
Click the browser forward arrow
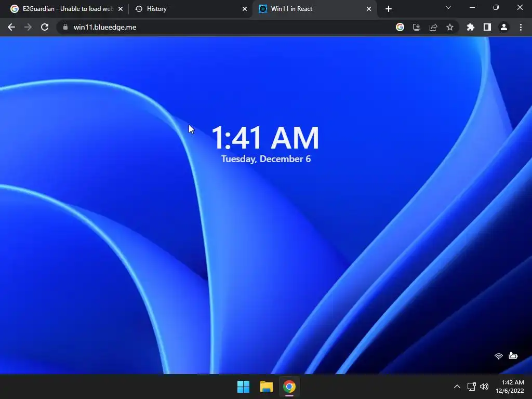pyautogui.click(x=28, y=27)
